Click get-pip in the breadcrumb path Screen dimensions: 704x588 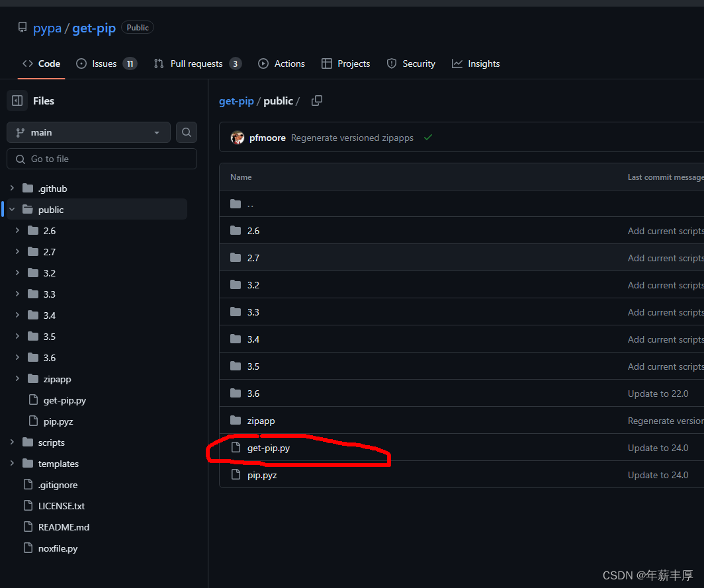pos(236,101)
